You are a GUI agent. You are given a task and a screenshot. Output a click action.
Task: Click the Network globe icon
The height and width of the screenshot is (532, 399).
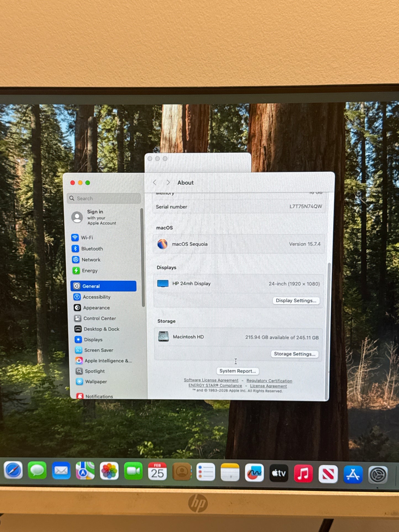click(x=76, y=260)
